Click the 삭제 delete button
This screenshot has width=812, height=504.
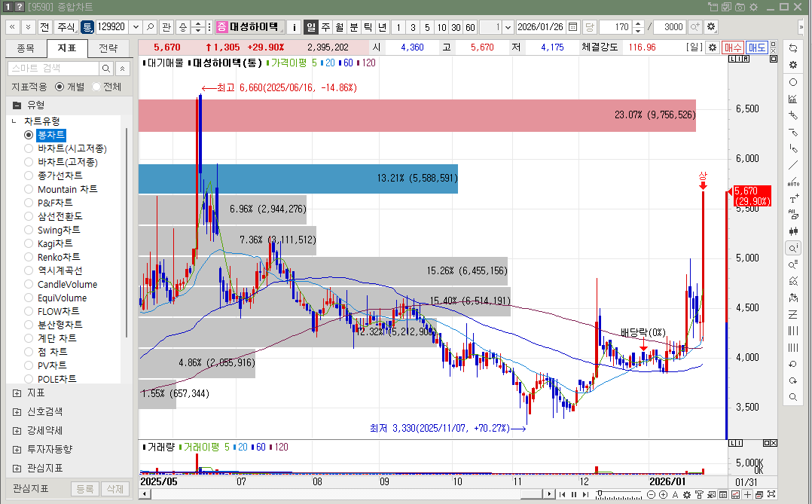click(115, 488)
